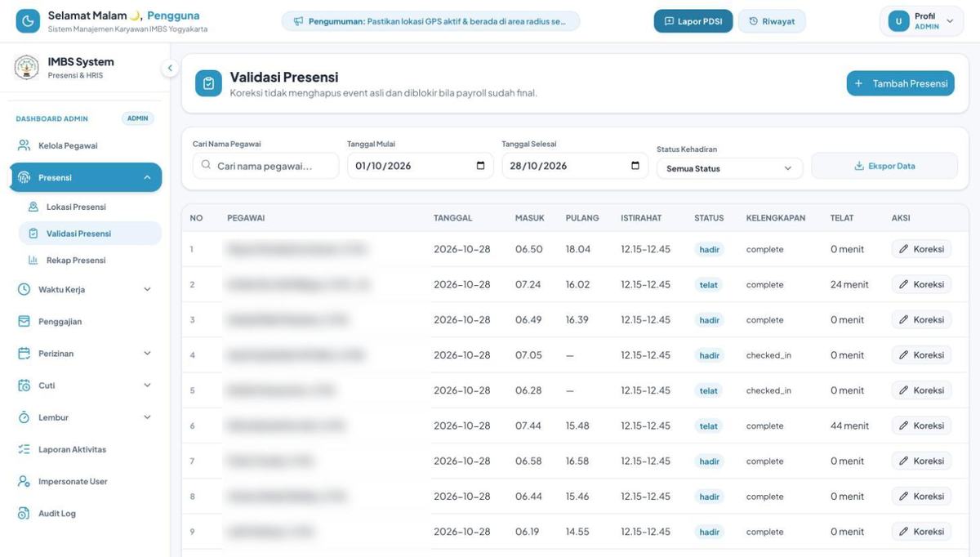The width and height of the screenshot is (980, 557).
Task: Click Koreksi for row 2 telat 24 menit
Action: click(921, 284)
